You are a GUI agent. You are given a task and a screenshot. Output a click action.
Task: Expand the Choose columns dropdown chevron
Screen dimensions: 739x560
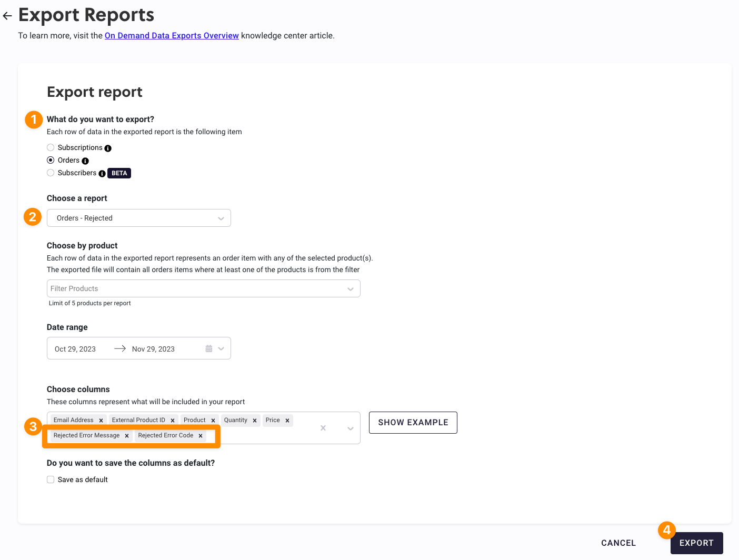coord(351,428)
